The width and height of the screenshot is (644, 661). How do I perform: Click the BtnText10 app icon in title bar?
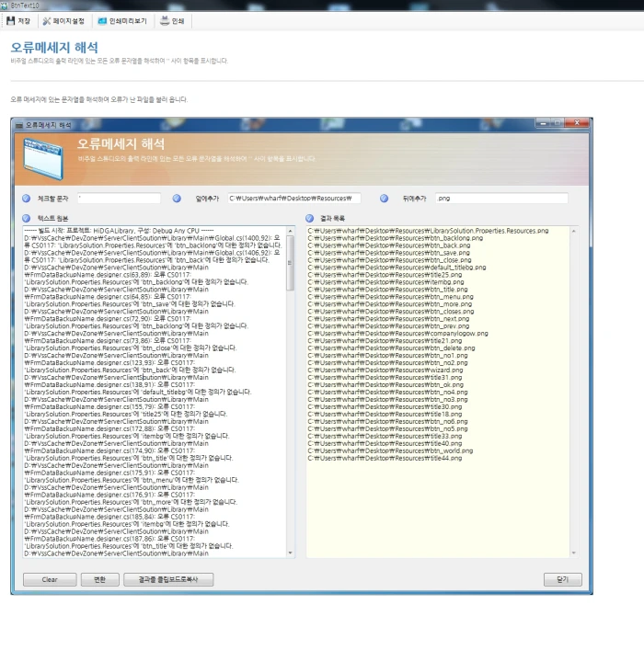pyautogui.click(x=5, y=6)
